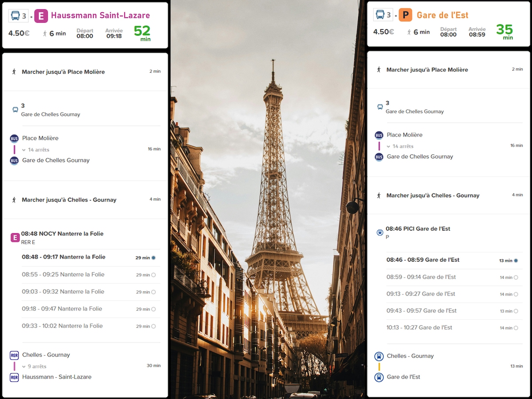Click pink E icon beside 08:48 NOCY Nanterre la Folie
The width and height of the screenshot is (532, 399).
click(15, 238)
